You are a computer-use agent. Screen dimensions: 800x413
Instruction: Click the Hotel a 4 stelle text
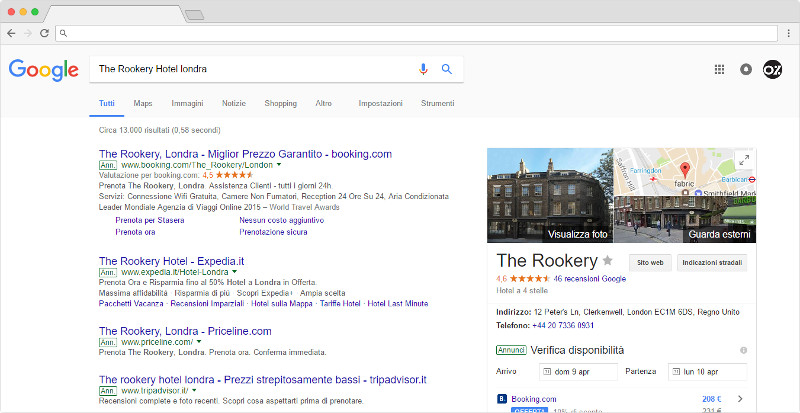[522, 290]
